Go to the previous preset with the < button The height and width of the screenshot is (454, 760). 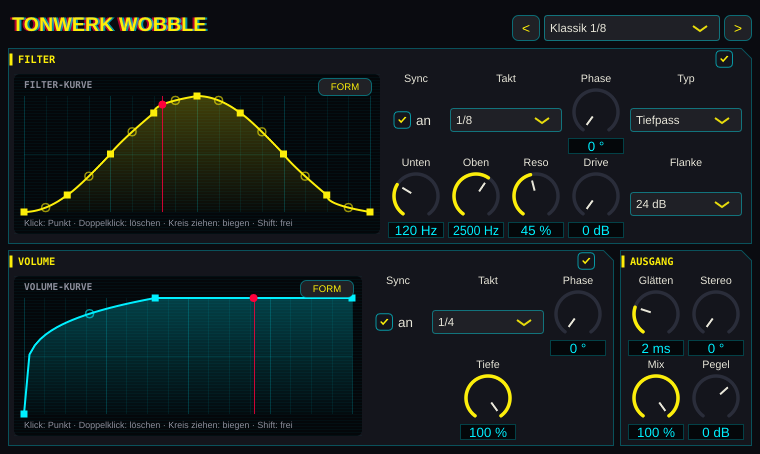526,28
